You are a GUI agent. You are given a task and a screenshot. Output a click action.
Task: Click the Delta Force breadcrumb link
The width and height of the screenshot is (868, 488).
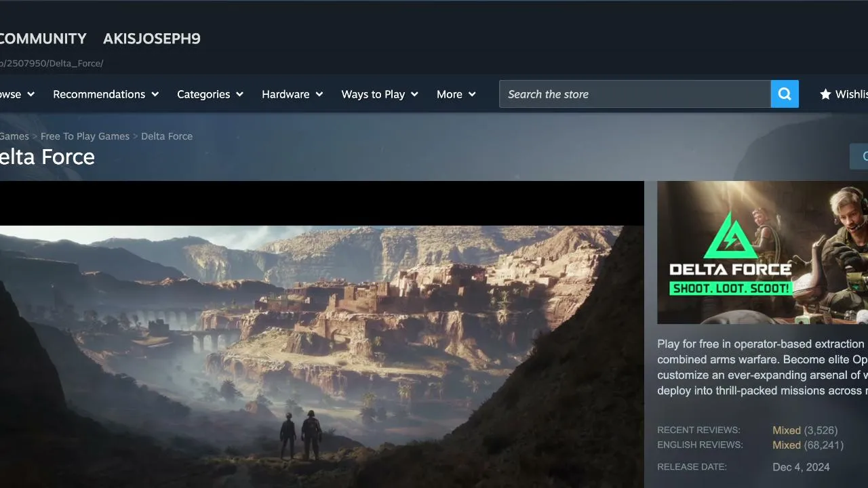167,136
